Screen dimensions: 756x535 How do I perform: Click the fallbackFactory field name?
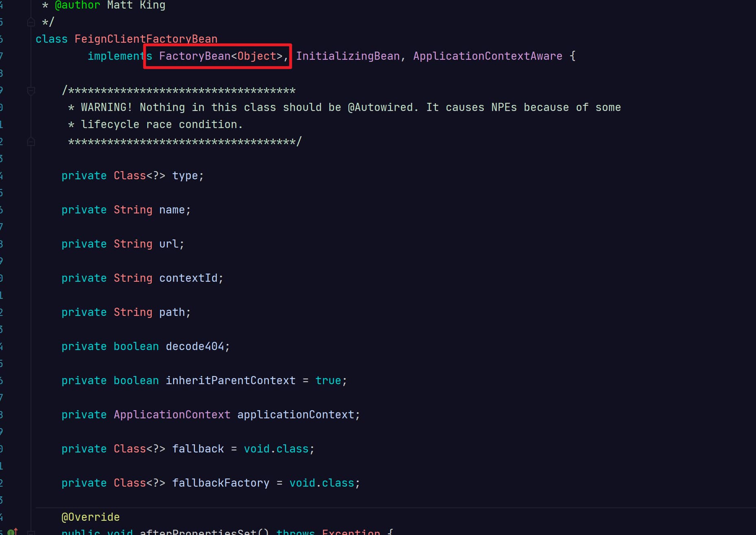point(221,483)
